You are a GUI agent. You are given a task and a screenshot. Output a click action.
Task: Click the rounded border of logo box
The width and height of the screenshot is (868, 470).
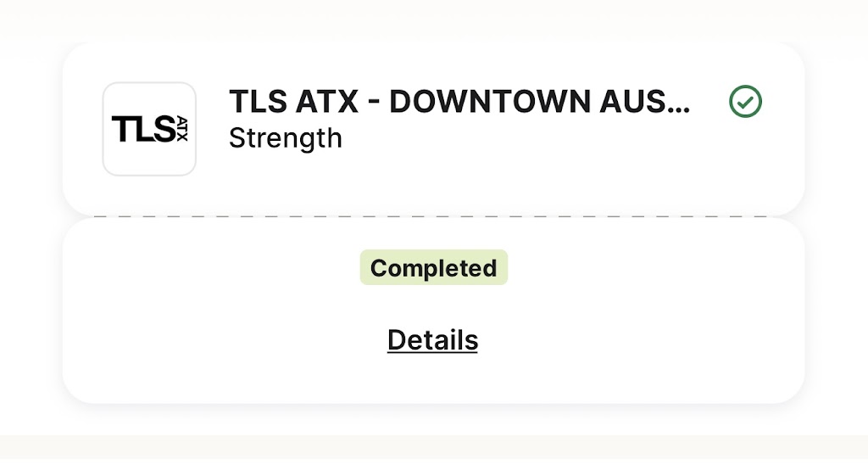pos(103,129)
